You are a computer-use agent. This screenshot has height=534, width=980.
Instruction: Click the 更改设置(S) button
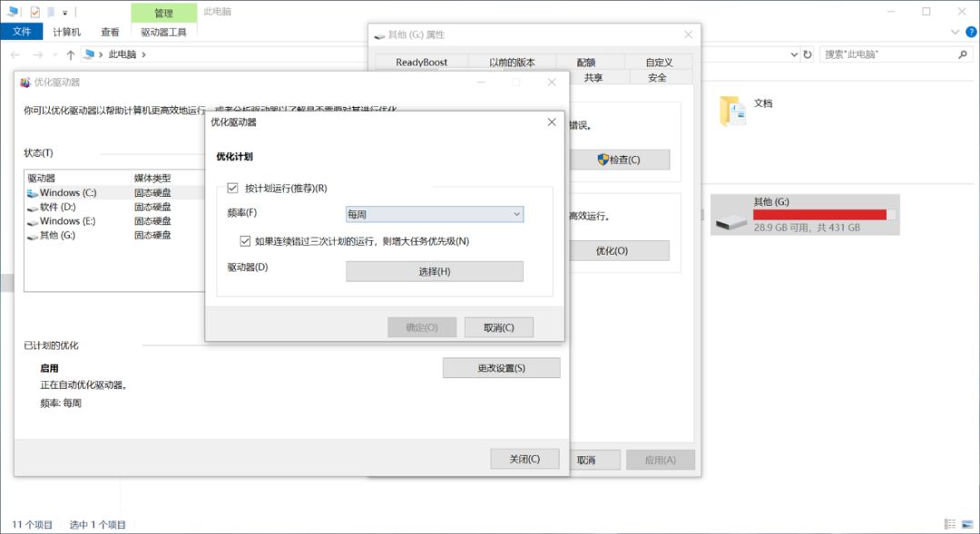click(x=501, y=367)
